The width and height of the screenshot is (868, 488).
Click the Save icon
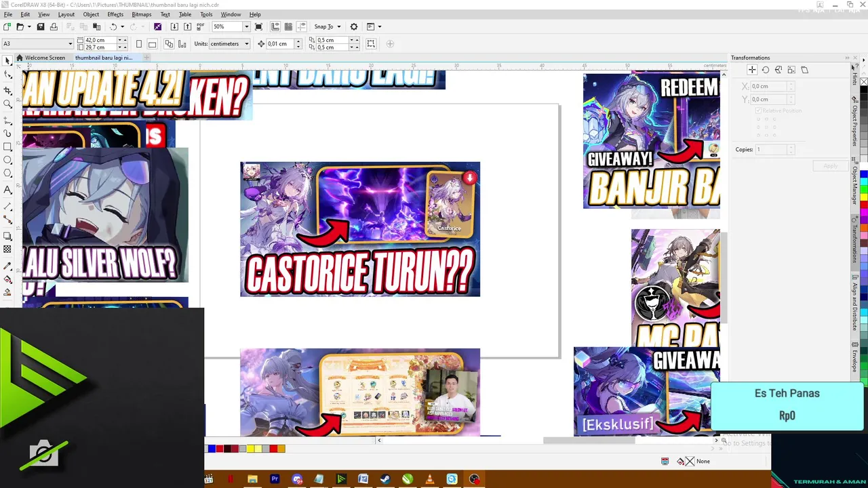coord(41,26)
